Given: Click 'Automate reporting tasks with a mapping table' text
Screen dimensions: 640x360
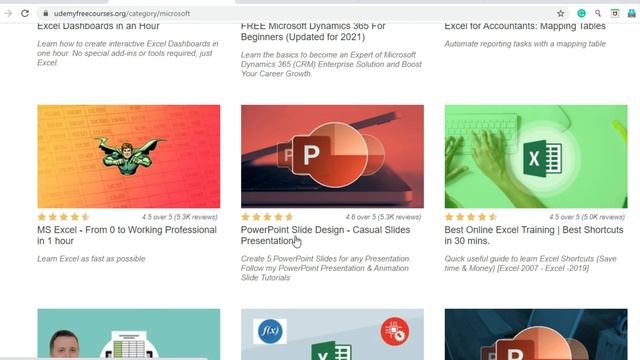Looking at the screenshot, I should click(525, 44).
